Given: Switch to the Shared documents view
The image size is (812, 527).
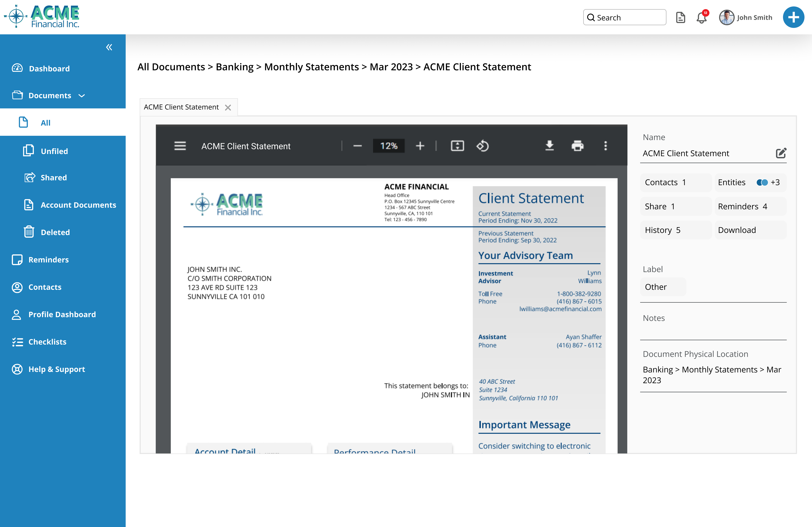Looking at the screenshot, I should [54, 177].
